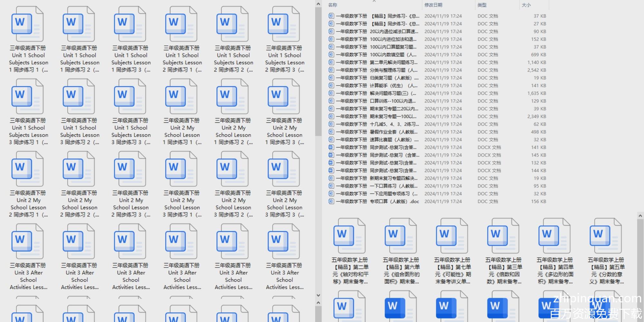
Task: Click the 145 KB size cell
Action: pos(538,155)
